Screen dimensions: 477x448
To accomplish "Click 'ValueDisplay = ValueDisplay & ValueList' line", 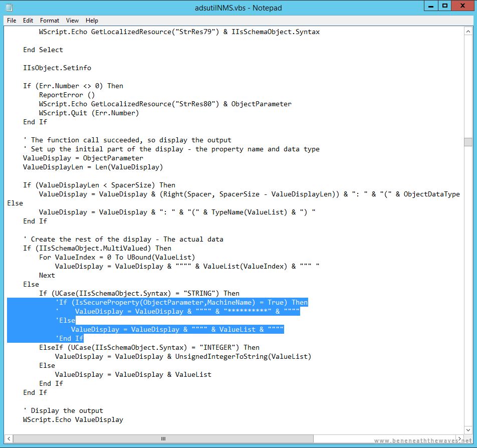I will coord(133,374).
